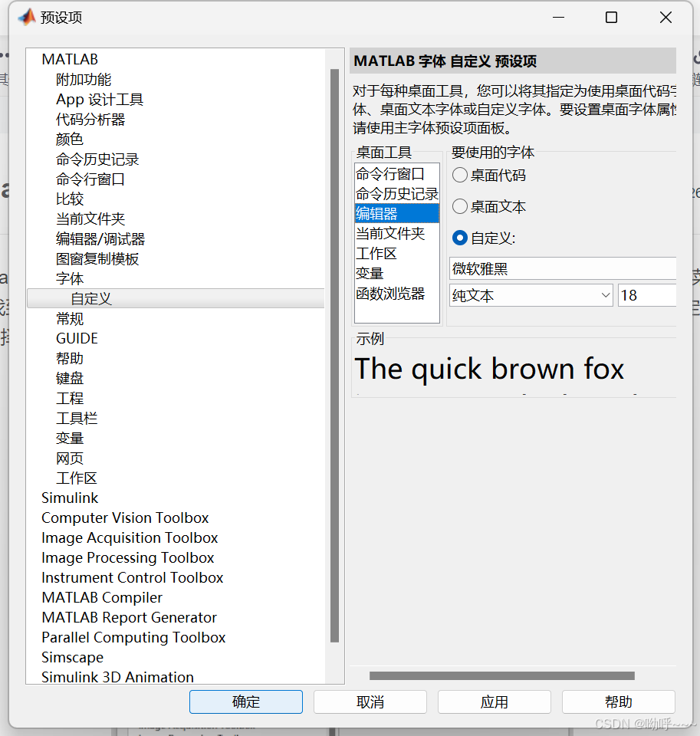Click the right panel horizontal scrollbar
The width and height of the screenshot is (700, 736).
point(502,675)
